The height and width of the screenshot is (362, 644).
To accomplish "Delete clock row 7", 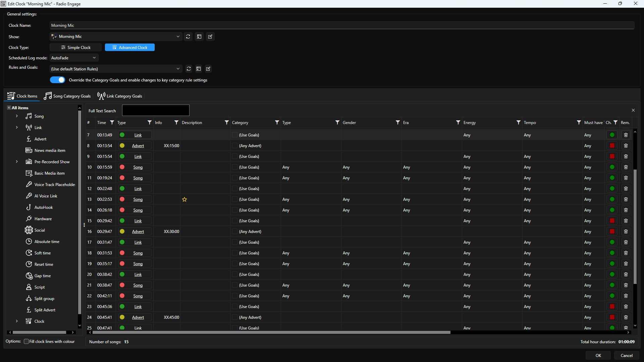I will [x=626, y=135].
